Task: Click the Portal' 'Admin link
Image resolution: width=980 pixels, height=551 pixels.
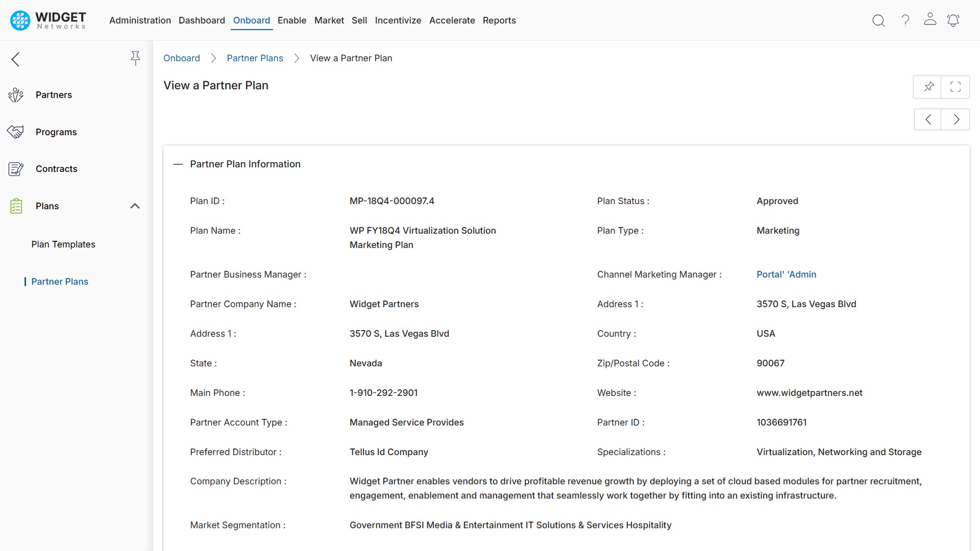Action: 786,274
